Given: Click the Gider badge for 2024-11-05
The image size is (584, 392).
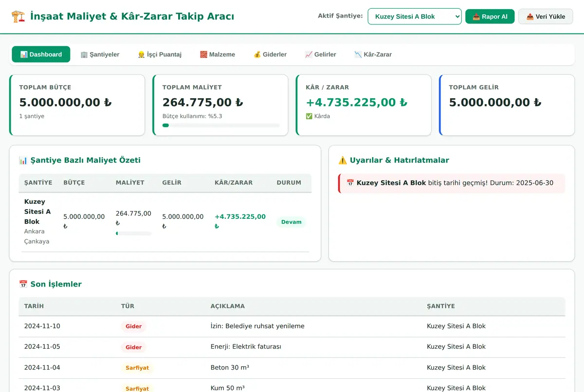Looking at the screenshot, I should (133, 347).
